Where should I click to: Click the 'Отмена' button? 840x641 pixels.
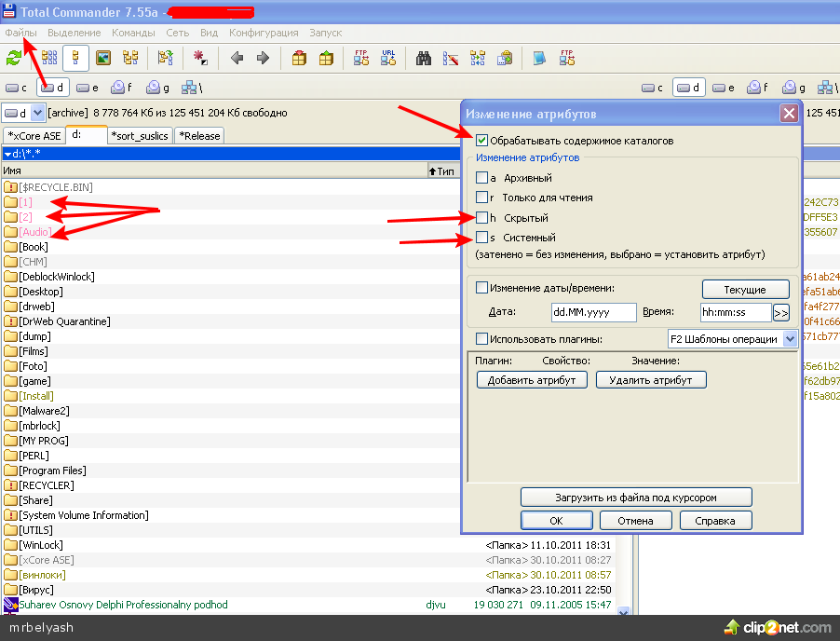[635, 521]
